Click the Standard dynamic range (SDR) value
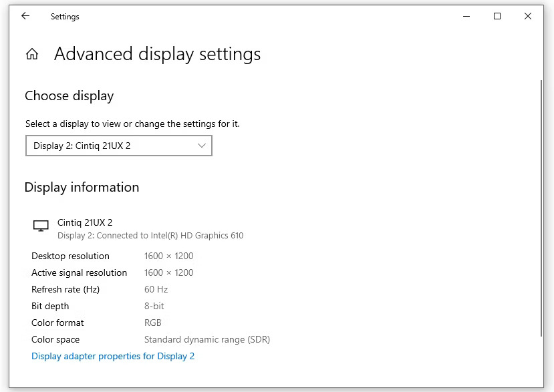The width and height of the screenshot is (554, 392). pyautogui.click(x=207, y=340)
